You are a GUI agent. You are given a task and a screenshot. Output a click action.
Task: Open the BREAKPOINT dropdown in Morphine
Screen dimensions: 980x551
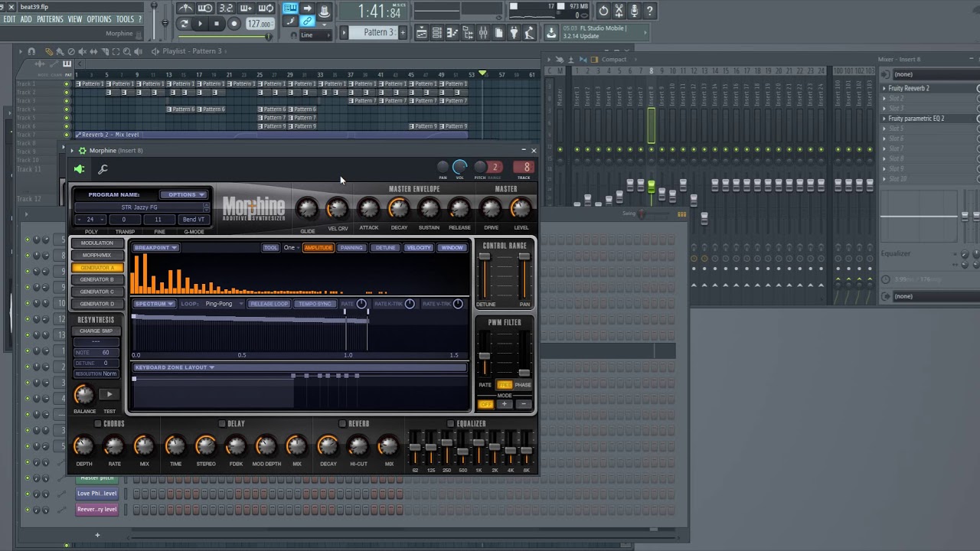[155, 248]
